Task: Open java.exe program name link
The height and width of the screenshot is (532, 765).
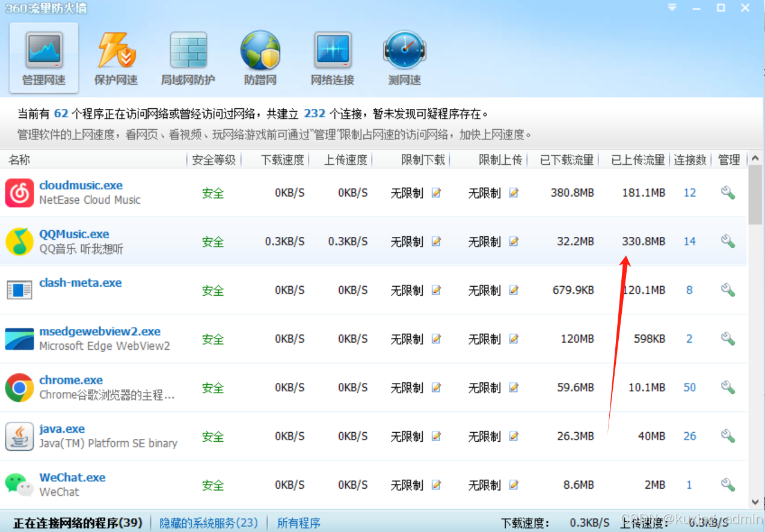Action: click(x=62, y=429)
